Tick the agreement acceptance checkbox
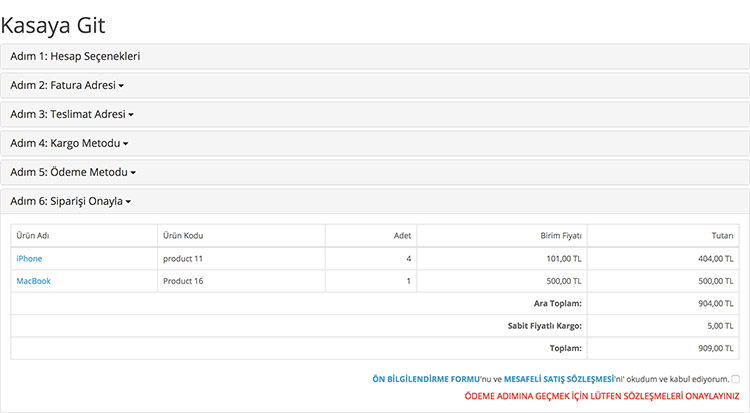The width and height of the screenshot is (750, 413). (735, 379)
